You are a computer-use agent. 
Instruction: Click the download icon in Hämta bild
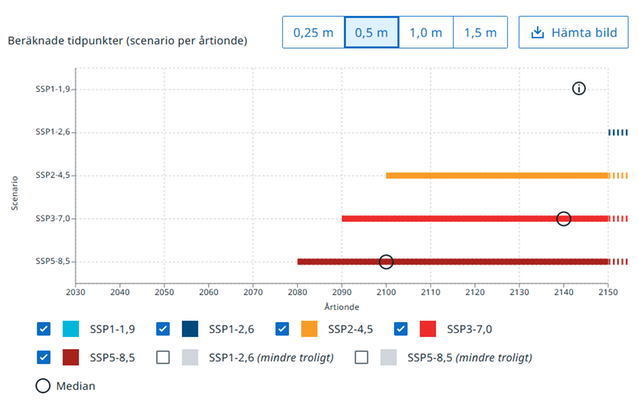pos(537,33)
